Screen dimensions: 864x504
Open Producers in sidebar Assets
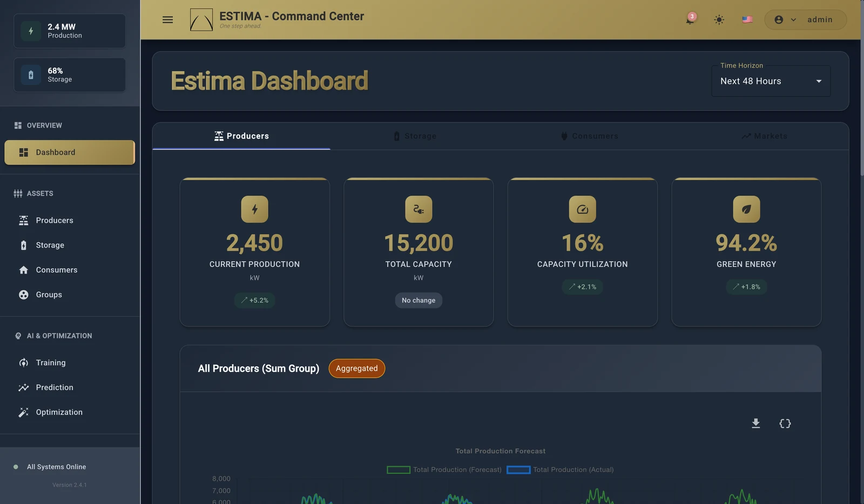[x=70, y=220]
